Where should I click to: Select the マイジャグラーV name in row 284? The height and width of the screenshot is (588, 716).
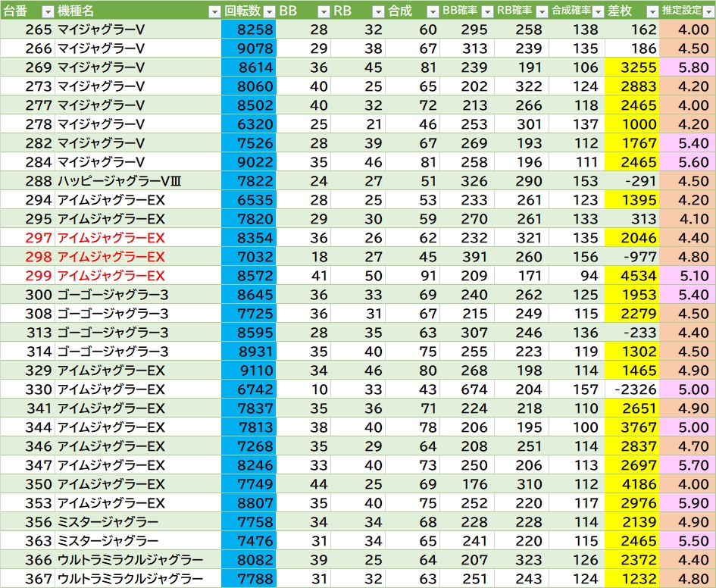(x=138, y=162)
